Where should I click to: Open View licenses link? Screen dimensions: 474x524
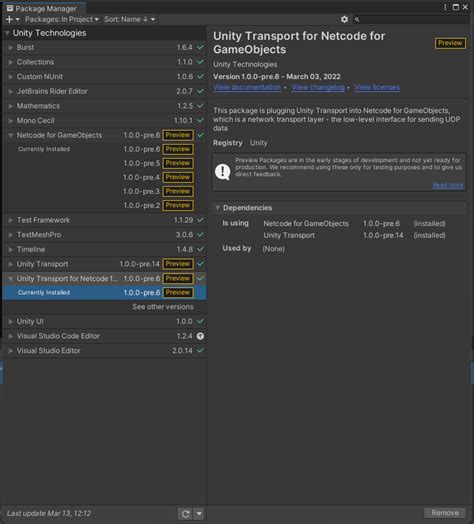coord(377,88)
